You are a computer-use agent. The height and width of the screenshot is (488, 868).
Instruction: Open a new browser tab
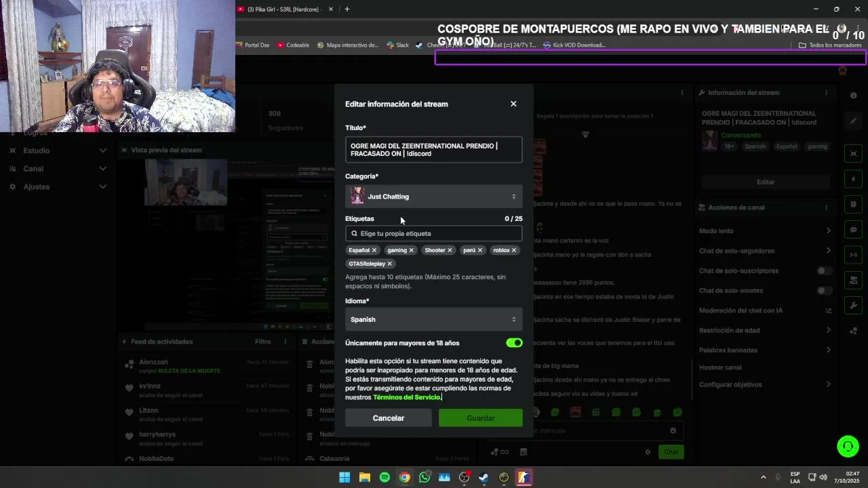347,9
